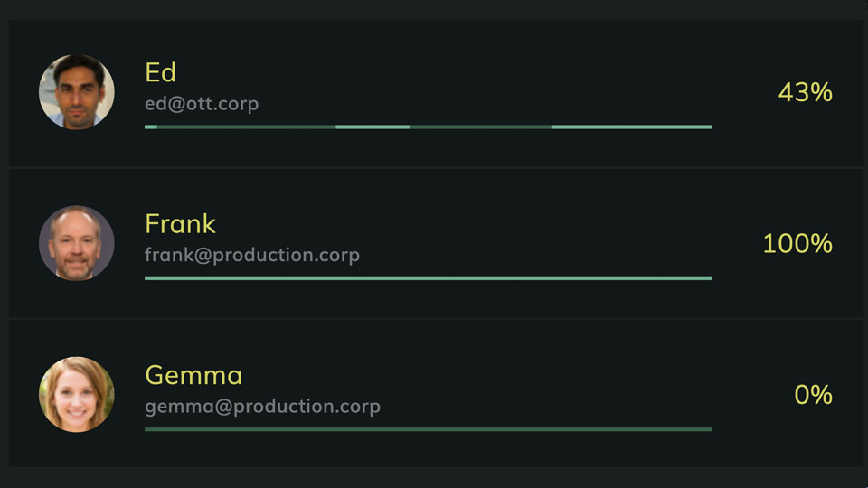Click Gemma's 0% progress value
The height and width of the screenshot is (488, 868).
click(x=813, y=395)
